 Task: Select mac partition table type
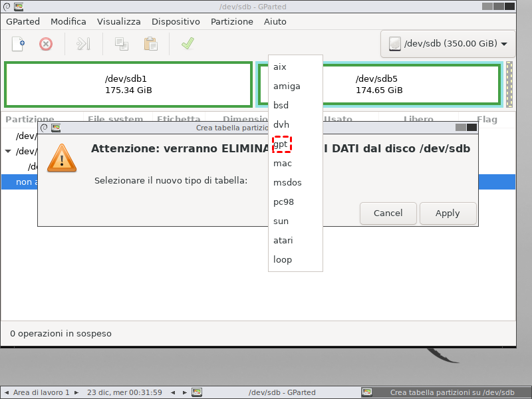point(295,163)
